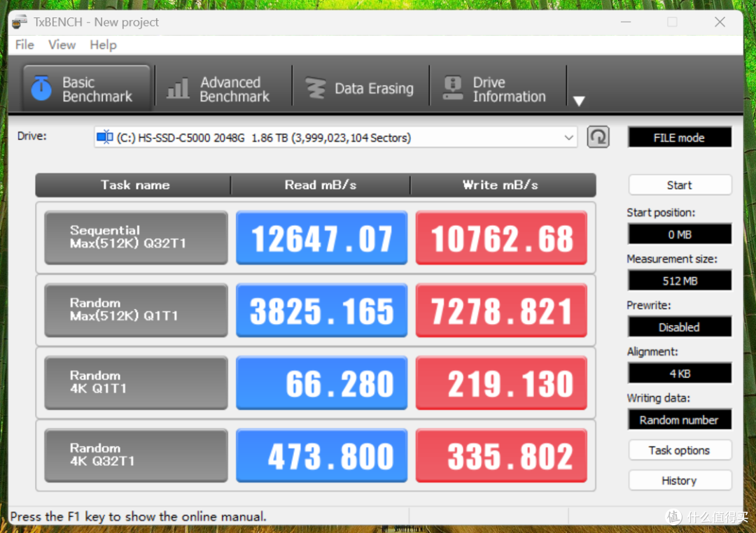The height and width of the screenshot is (533, 756).
Task: Click the refresh drive list icon
Action: click(x=598, y=137)
